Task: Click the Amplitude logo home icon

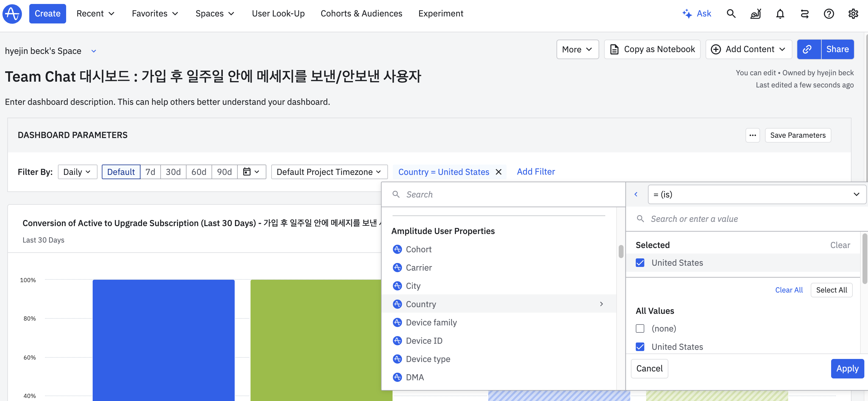Action: 12,13
